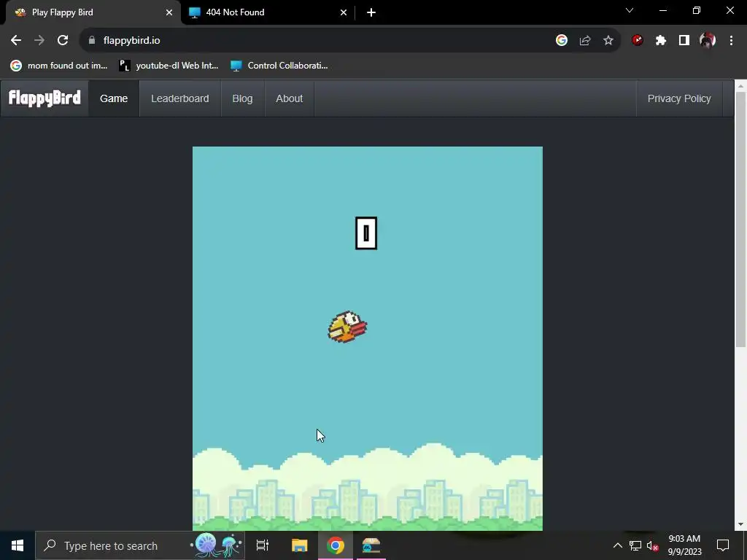Click the FlappyBird site logo

pos(44,98)
